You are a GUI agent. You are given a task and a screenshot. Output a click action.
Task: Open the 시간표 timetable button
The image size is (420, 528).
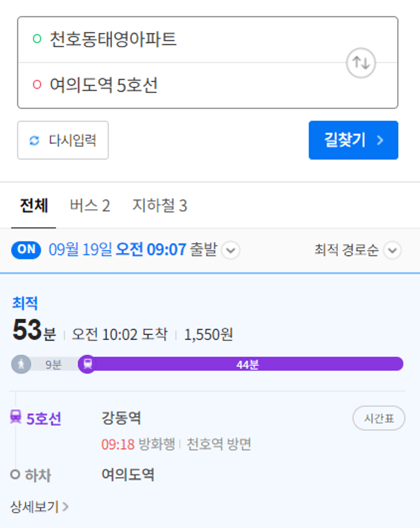[x=378, y=418]
